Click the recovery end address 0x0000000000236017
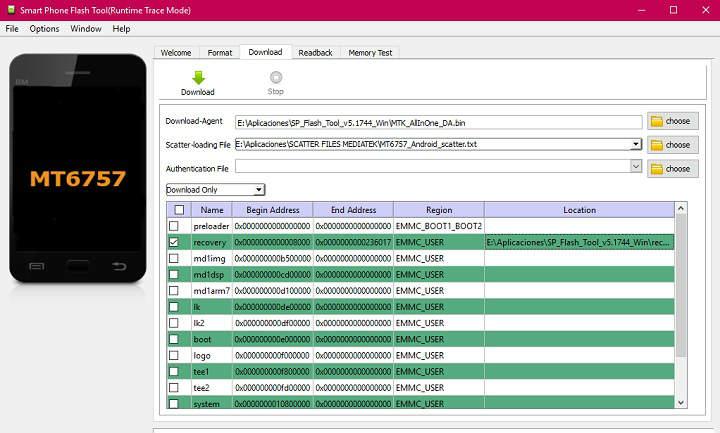Image resolution: width=720 pixels, height=433 pixels. pyautogui.click(x=353, y=242)
